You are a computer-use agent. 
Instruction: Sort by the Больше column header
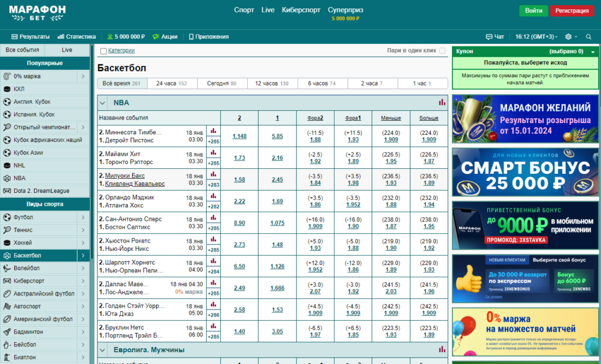tap(429, 118)
